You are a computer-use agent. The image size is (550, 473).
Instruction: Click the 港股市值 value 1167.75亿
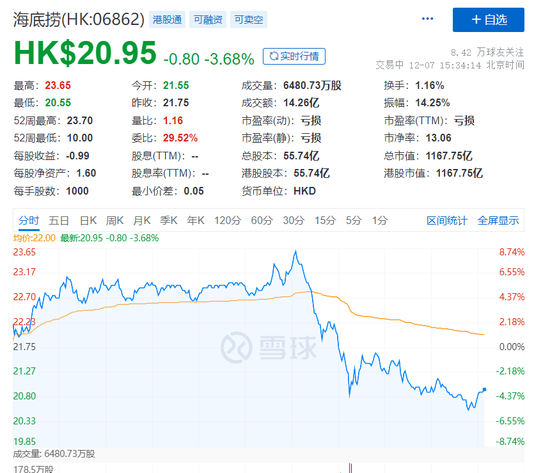click(x=460, y=173)
